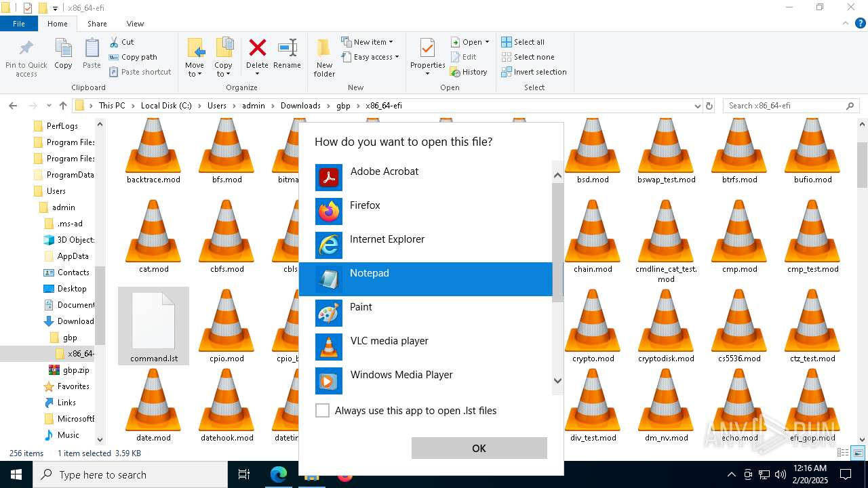
Task: Check Always use this app for .lst files
Action: pyautogui.click(x=323, y=411)
